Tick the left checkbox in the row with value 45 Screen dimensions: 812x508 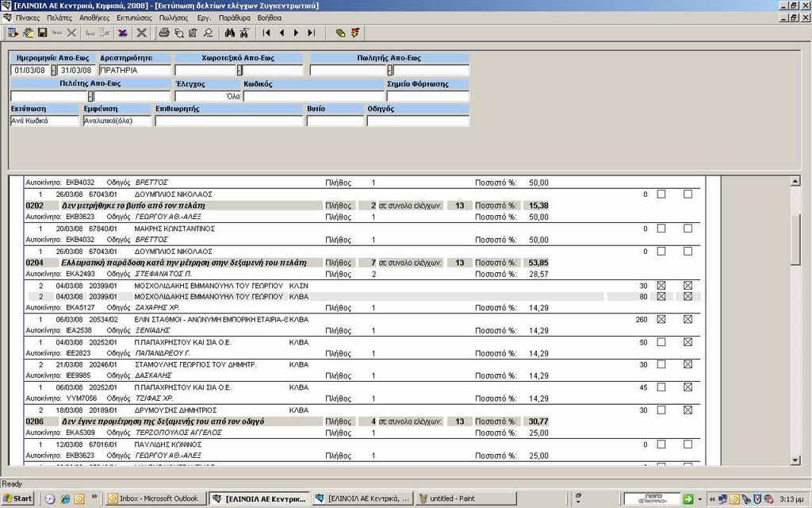(661, 387)
